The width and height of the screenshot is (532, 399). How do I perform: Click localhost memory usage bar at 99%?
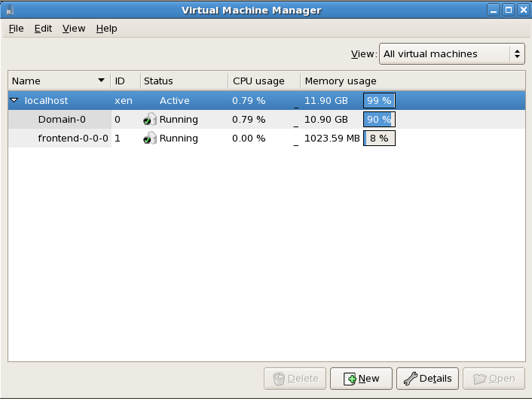tap(379, 100)
